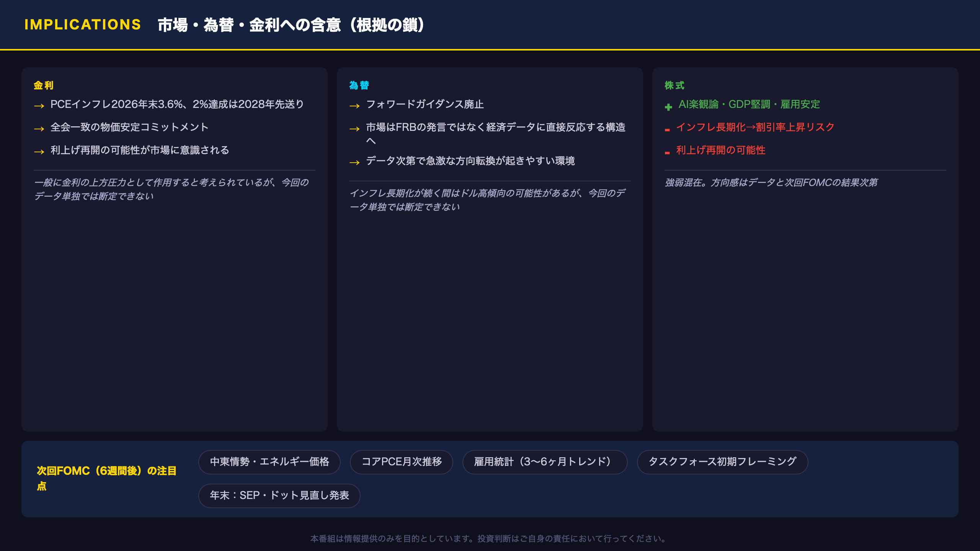Click the label 次回FOMC（6週間後）の注目点
The height and width of the screenshot is (551, 980).
[x=106, y=479]
